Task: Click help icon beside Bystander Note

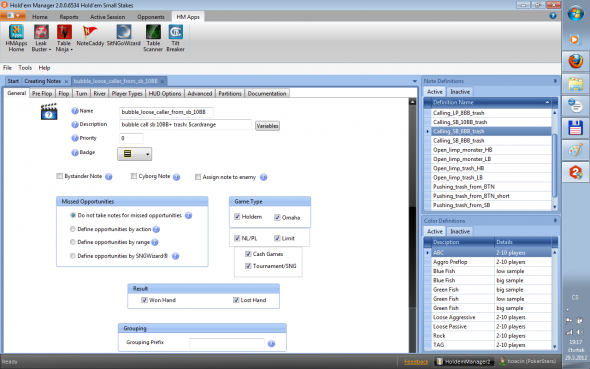Action: pyautogui.click(x=109, y=177)
